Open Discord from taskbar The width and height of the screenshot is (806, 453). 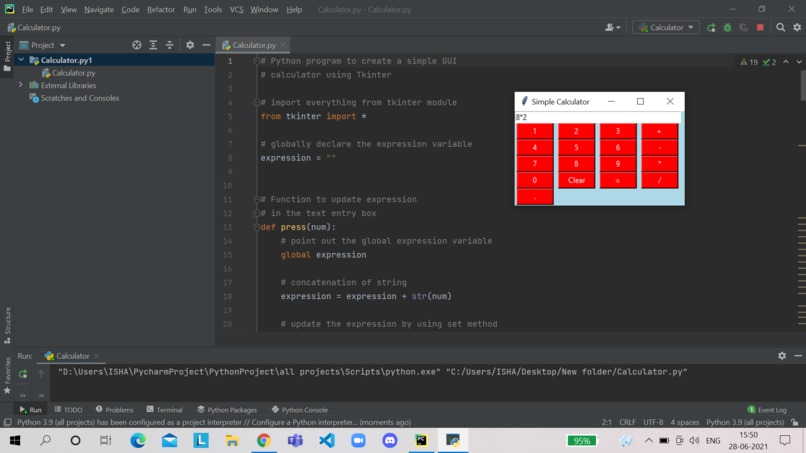(x=390, y=441)
